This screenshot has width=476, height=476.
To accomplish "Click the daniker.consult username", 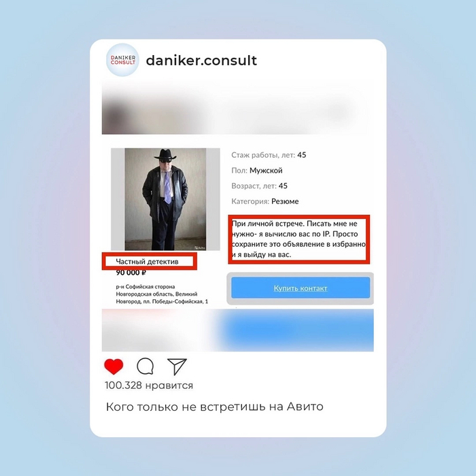I will click(x=201, y=60).
